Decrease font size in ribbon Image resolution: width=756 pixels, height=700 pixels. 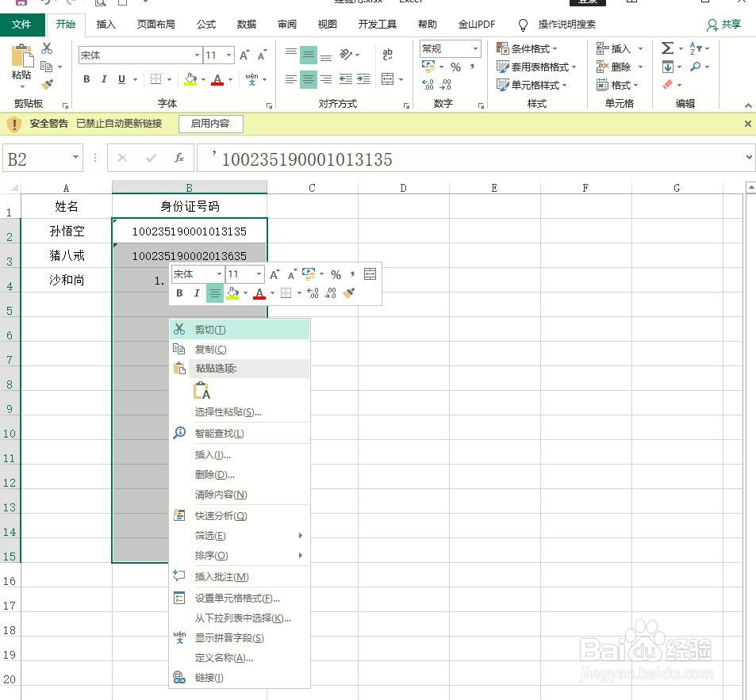262,55
